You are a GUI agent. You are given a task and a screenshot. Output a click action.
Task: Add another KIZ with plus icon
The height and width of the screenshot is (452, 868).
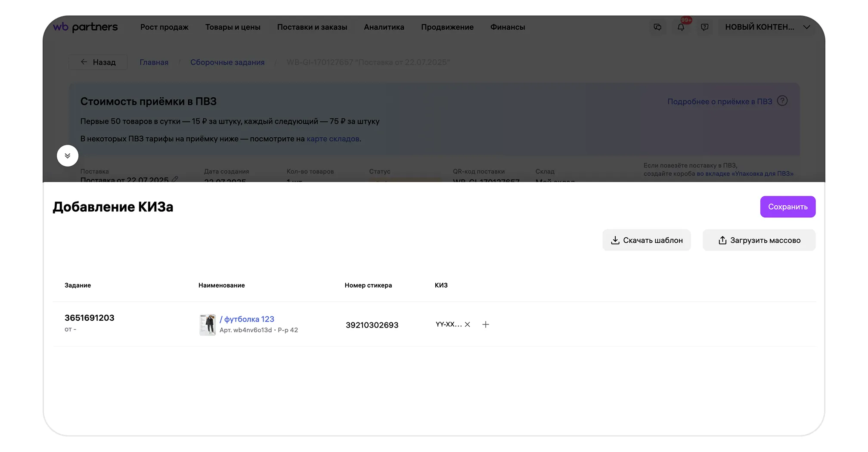pos(486,325)
